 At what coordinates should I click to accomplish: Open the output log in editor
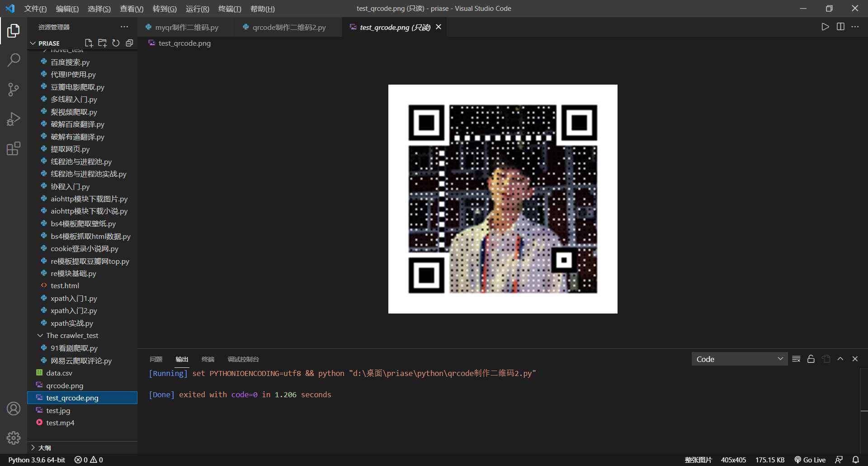tap(826, 359)
